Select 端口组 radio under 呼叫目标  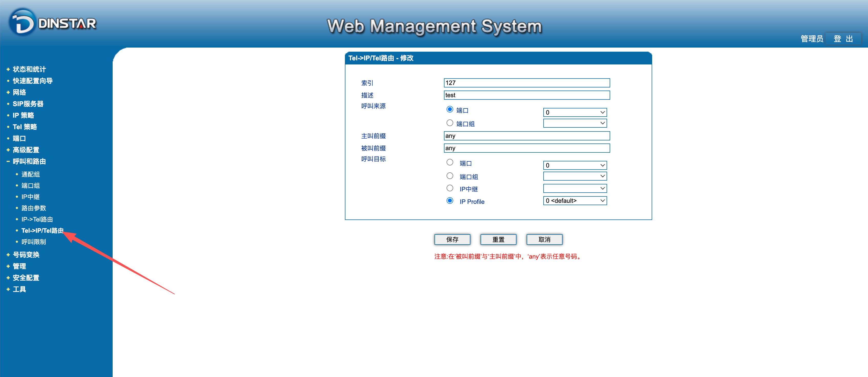(x=450, y=176)
